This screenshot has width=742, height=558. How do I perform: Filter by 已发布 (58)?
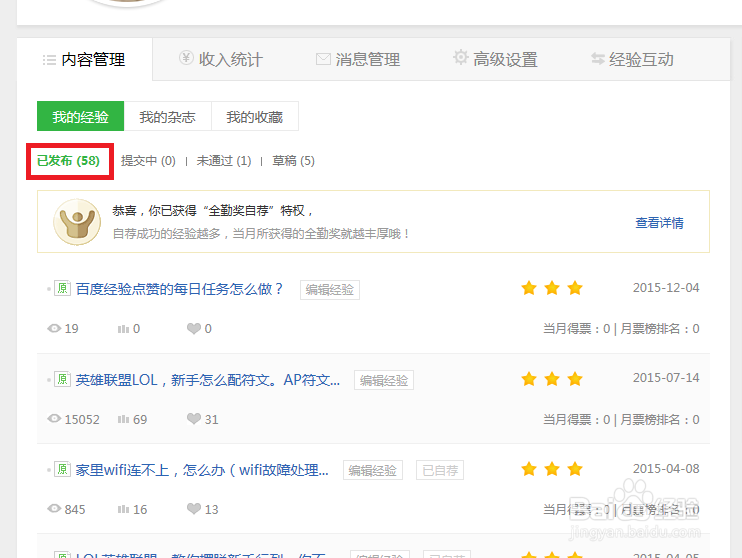click(x=69, y=161)
